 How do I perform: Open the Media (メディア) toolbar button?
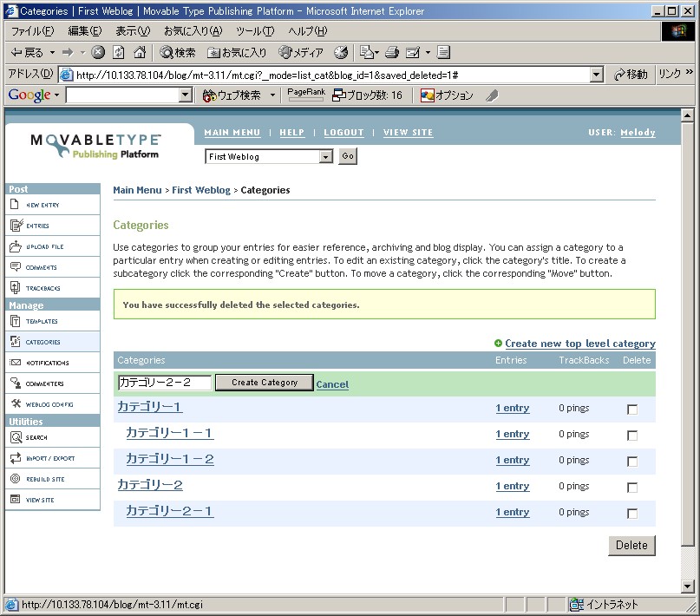coord(300,53)
